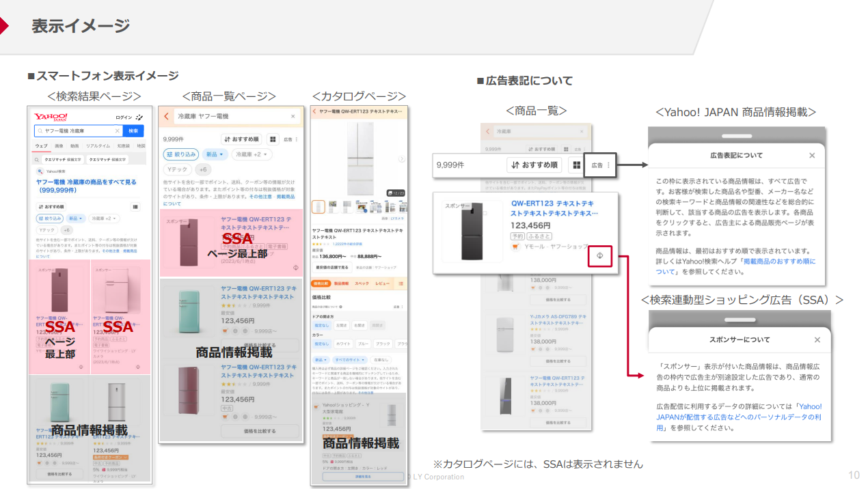
Task: Click the back arrow in the 商品一覧ページ header
Action: 166,117
